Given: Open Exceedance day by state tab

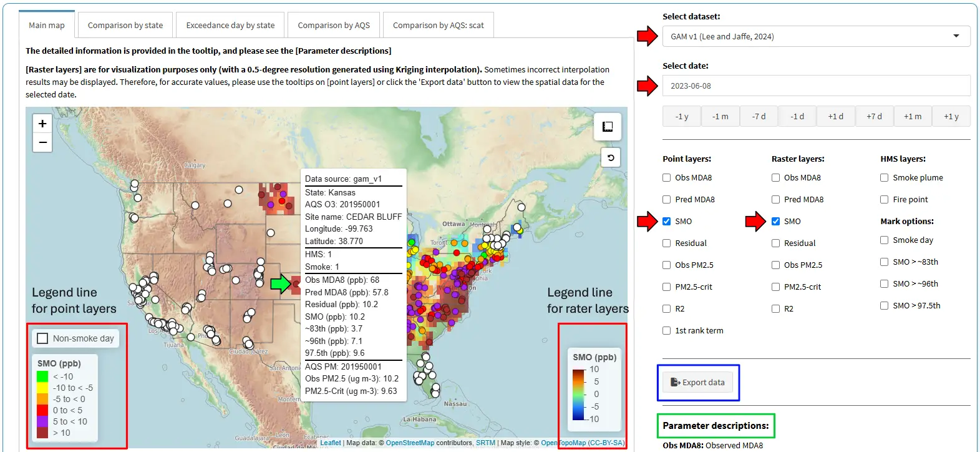Looking at the screenshot, I should [x=230, y=26].
